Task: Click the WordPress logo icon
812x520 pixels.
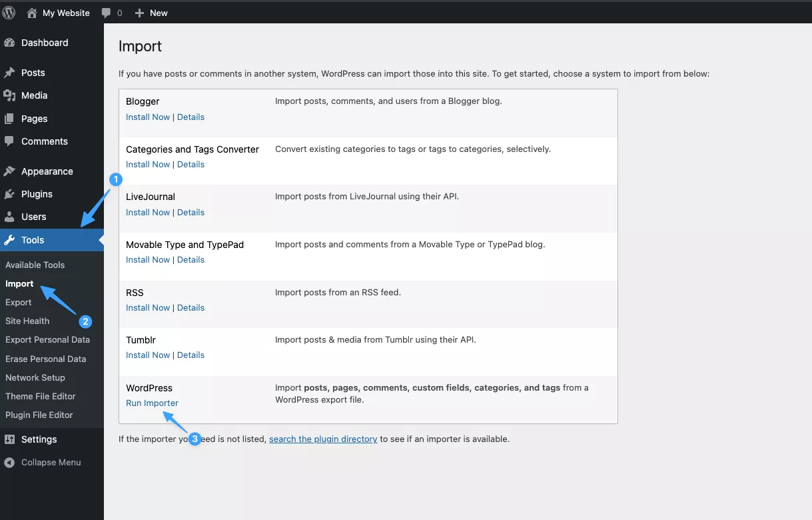Action: pyautogui.click(x=9, y=13)
